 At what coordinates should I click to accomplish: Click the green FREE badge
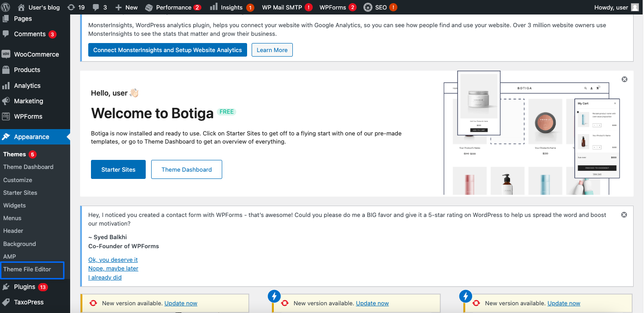click(226, 112)
